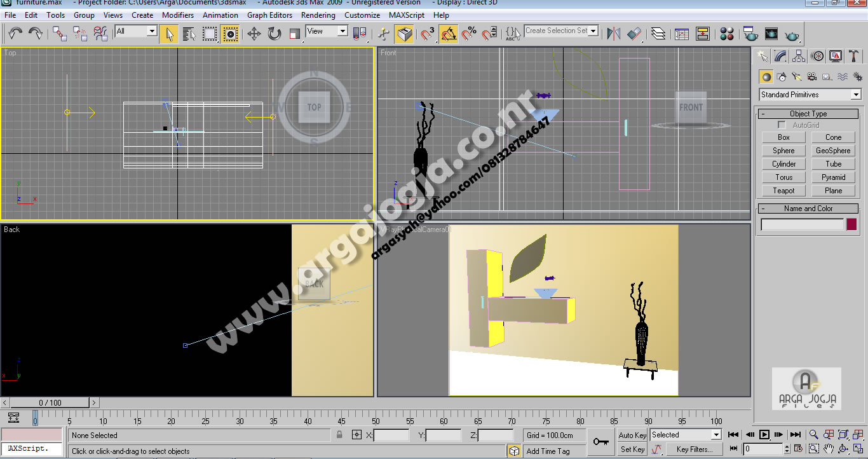Open the Modify panel tab icon

(781, 57)
